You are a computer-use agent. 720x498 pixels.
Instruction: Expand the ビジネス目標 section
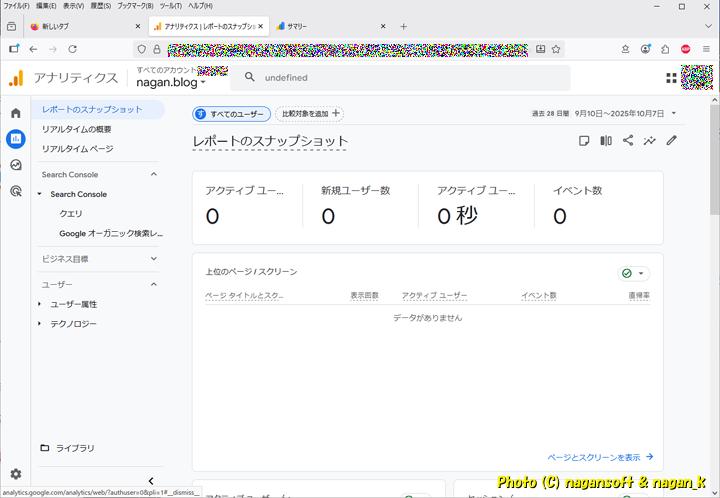coord(153,259)
